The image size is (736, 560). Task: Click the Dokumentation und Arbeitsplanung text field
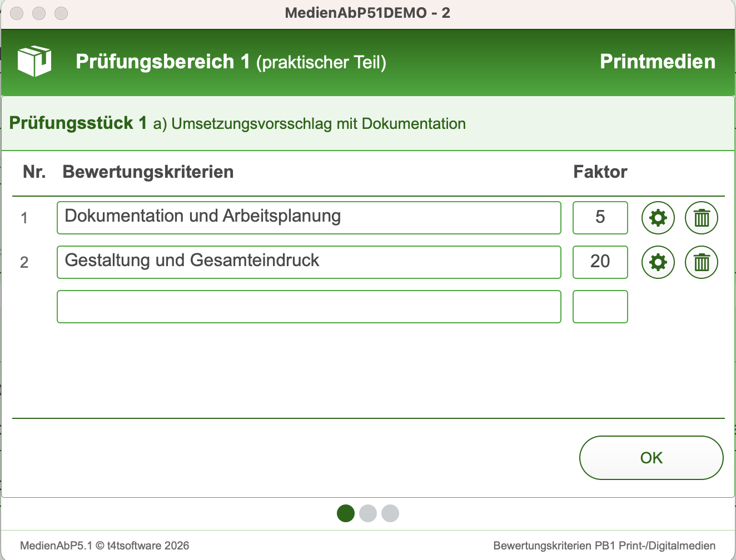(x=309, y=218)
